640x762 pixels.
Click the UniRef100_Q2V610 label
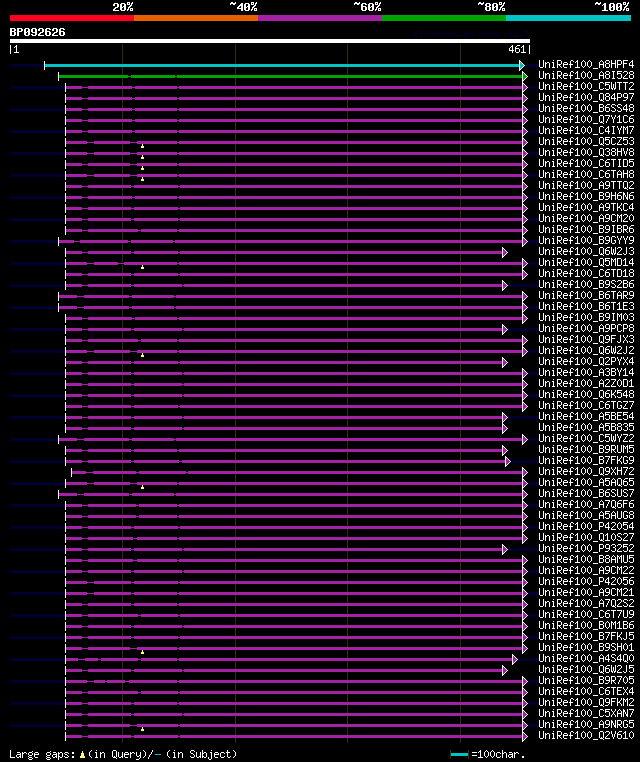click(586, 735)
